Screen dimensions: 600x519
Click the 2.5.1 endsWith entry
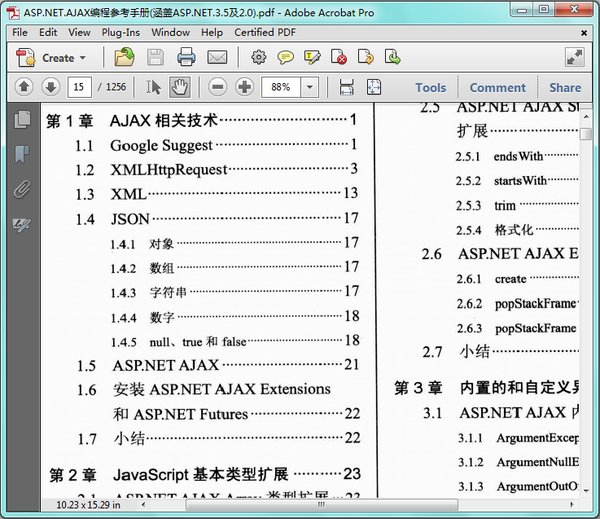pyautogui.click(x=517, y=156)
